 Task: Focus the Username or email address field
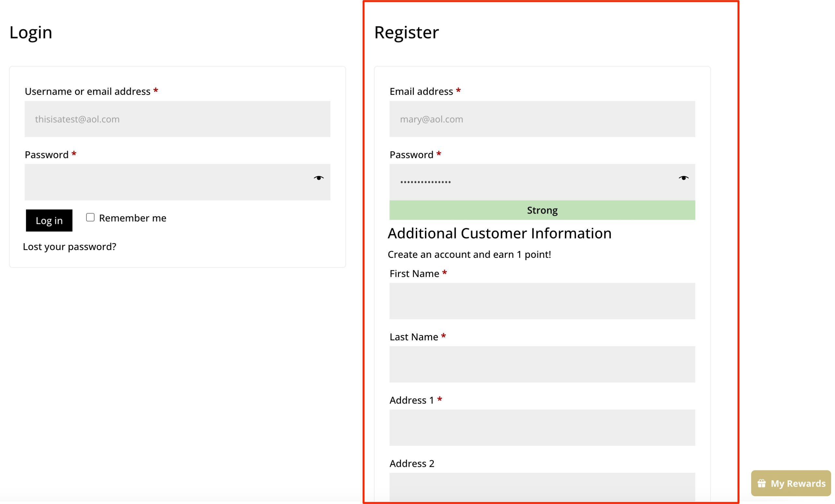177,119
